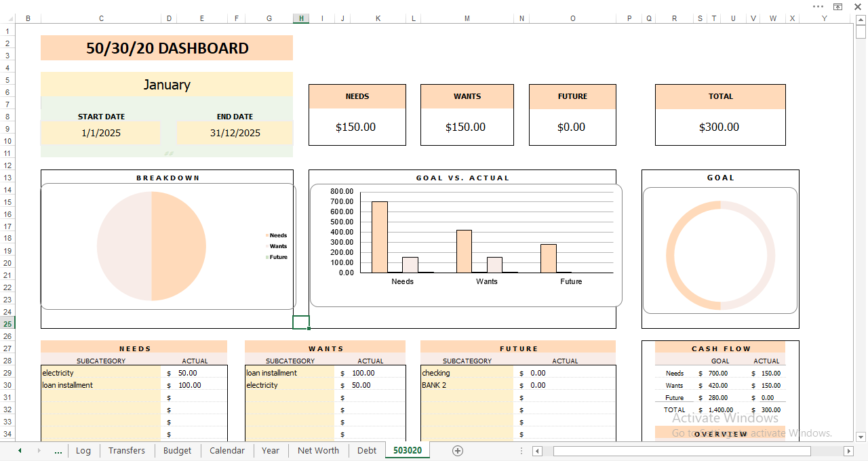Open the Transfers sheet
The image size is (868, 461).
[x=126, y=450]
